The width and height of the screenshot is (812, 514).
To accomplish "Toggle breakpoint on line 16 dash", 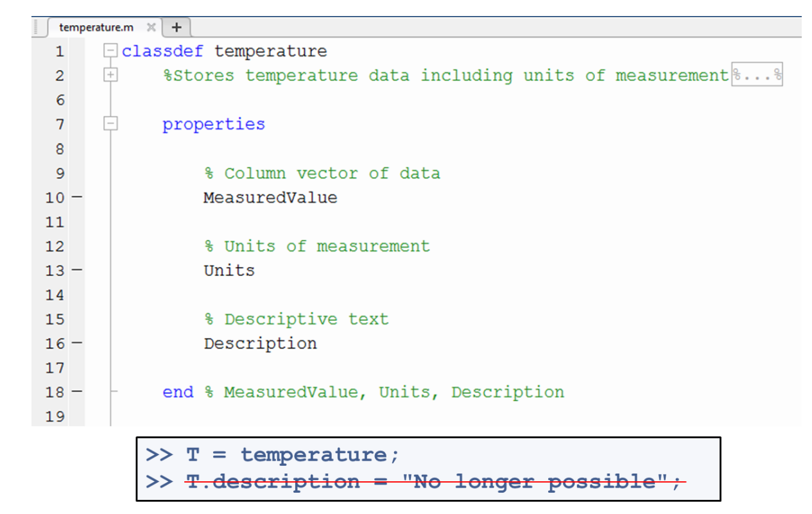I will (x=77, y=343).
